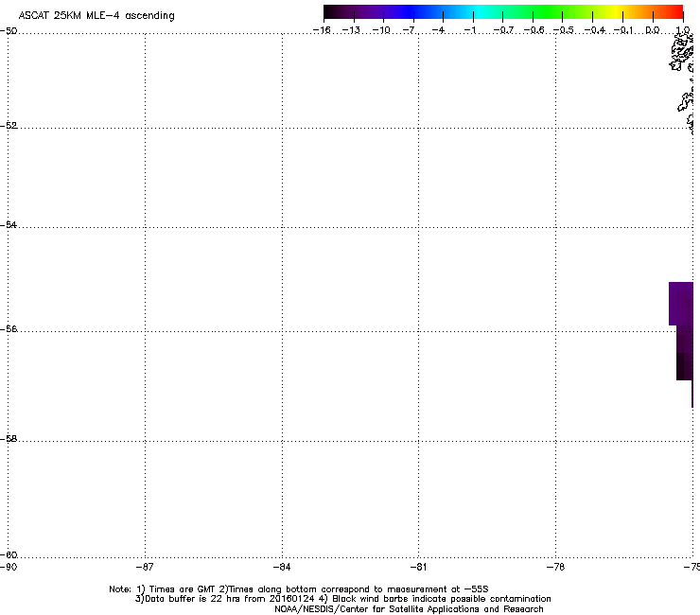Click the purple data patch above latitude -56
The image size is (700, 615).
click(681, 304)
